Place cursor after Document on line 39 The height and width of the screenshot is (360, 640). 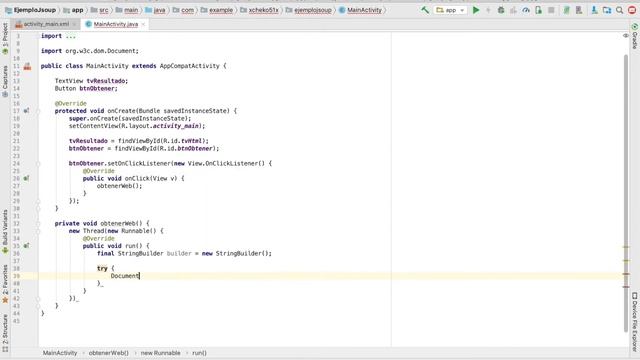tap(140, 276)
